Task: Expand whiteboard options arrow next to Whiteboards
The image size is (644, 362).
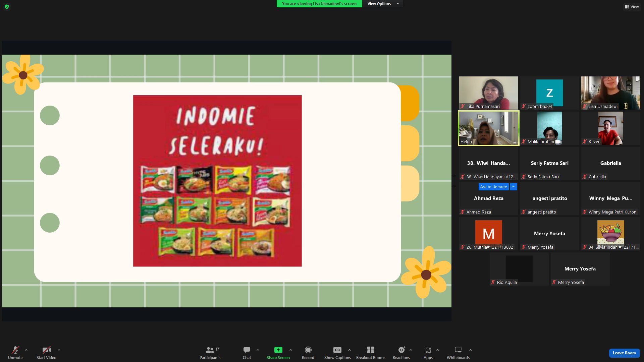Action: [x=471, y=350]
